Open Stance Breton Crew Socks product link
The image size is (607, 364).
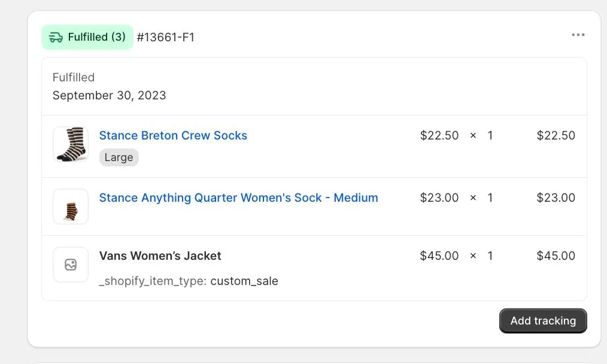pos(173,135)
